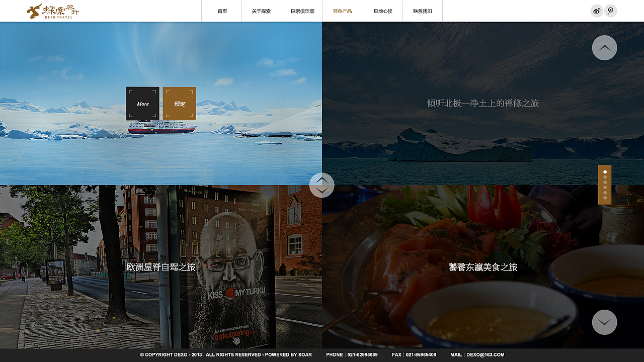Click the round up-arrow button top right

[605, 48]
